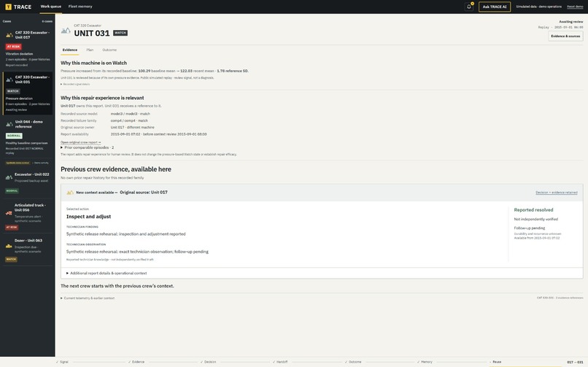Viewport: 588px width, 367px height.
Task: Click the Healthy baseline comparison label
Action: click(x=26, y=143)
